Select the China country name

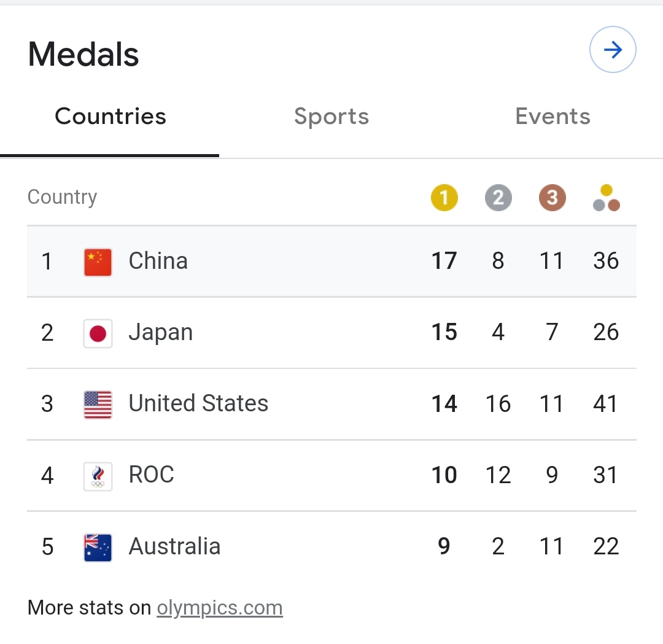point(158,261)
